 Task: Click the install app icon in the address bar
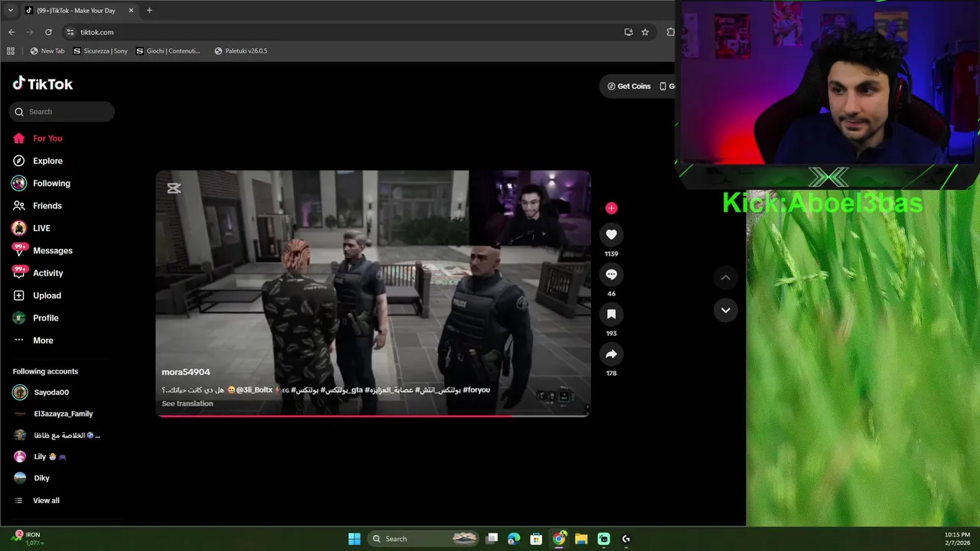click(x=629, y=32)
